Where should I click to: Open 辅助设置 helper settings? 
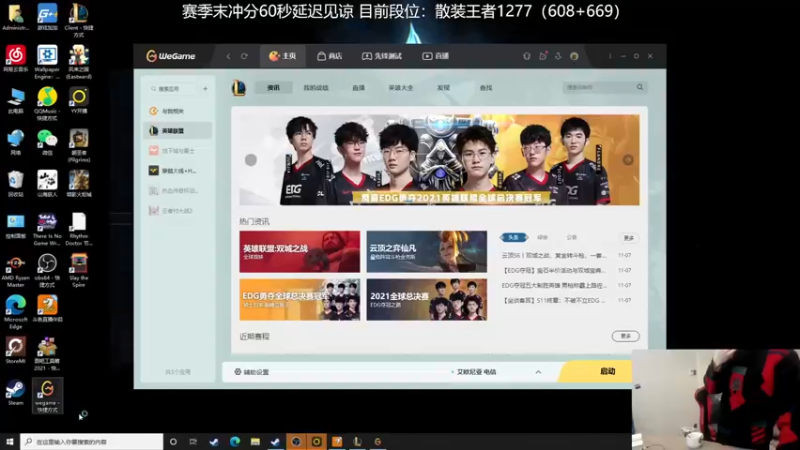point(252,372)
